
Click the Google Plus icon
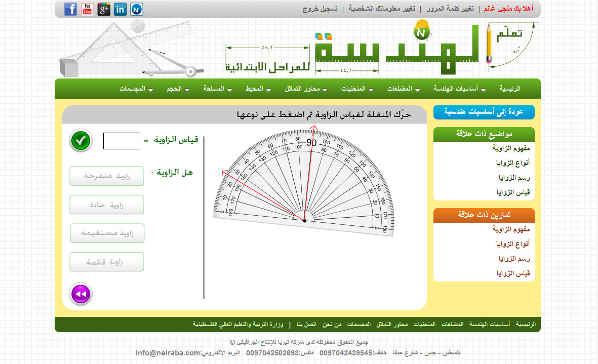104,9
